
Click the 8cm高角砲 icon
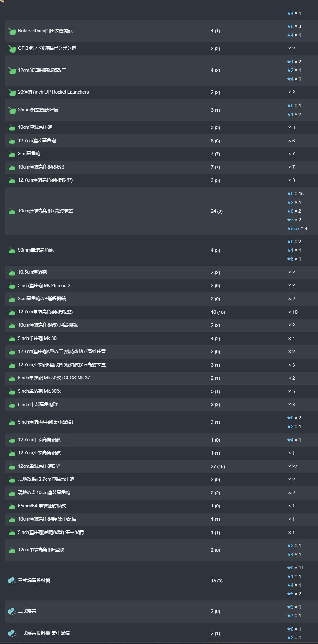[x=12, y=154]
